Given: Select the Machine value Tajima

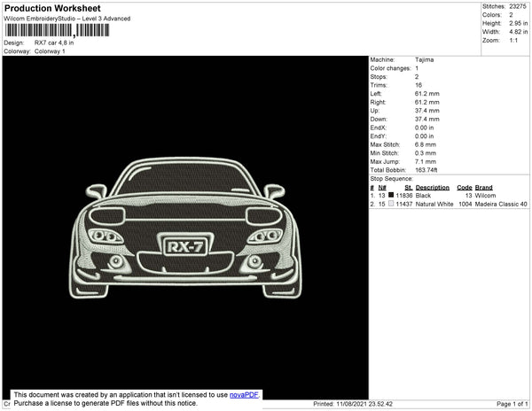Looking at the screenshot, I should coord(425,59).
